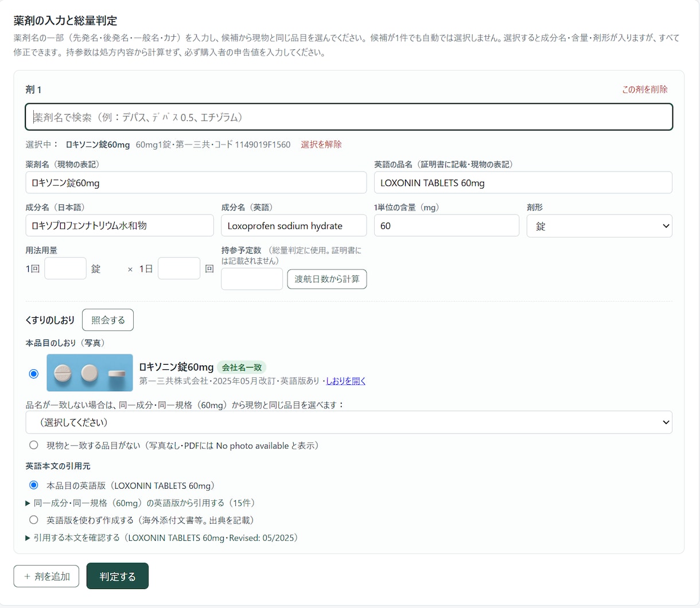Viewport: 700px width, 608px height.
Task: Click the 本品目のしおり（写真） label
Action: click(65, 343)
